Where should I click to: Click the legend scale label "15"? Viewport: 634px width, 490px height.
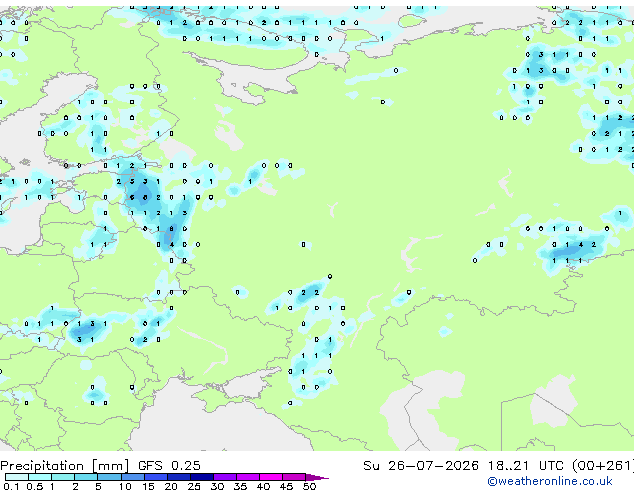coord(148,486)
